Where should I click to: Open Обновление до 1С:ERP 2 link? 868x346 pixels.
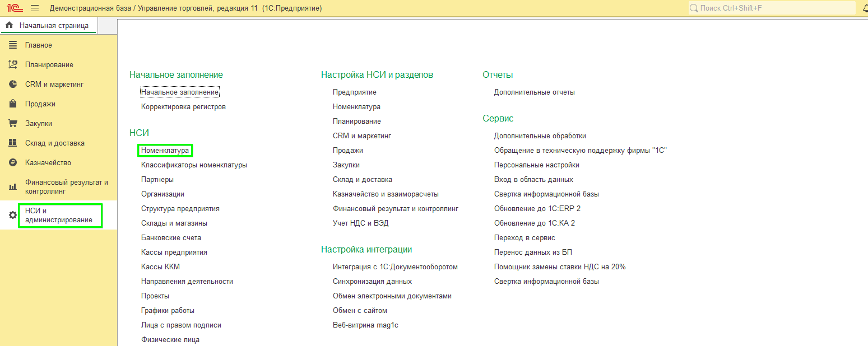click(x=537, y=208)
